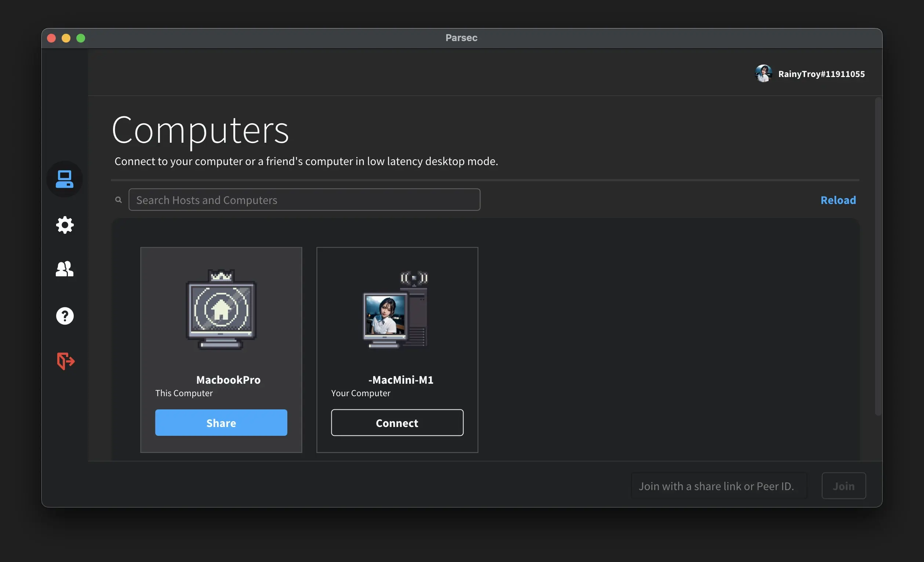This screenshot has width=924, height=562.
Task: Click the red Log Out icon
Action: pyautogui.click(x=65, y=361)
